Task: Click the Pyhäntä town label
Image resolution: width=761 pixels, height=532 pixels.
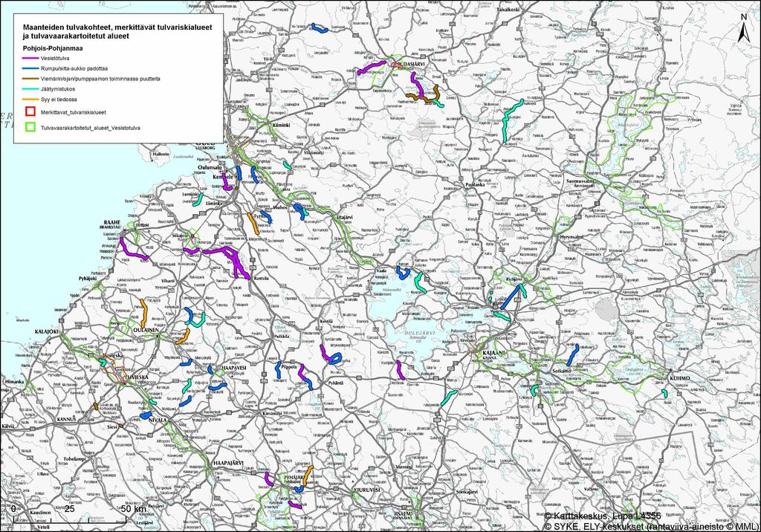Action: [335, 383]
